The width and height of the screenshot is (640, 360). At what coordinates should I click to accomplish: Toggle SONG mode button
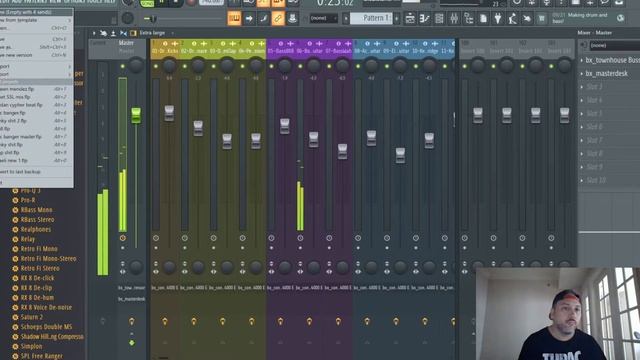(x=147, y=3)
